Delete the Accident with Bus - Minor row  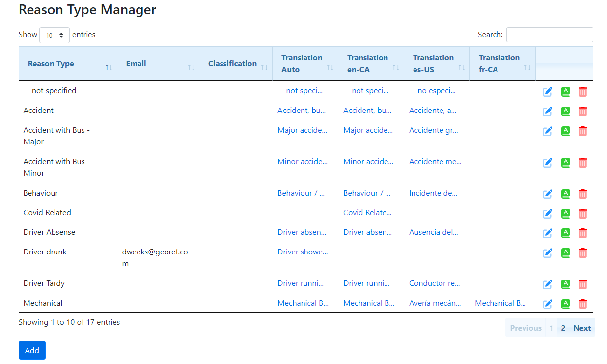click(582, 163)
